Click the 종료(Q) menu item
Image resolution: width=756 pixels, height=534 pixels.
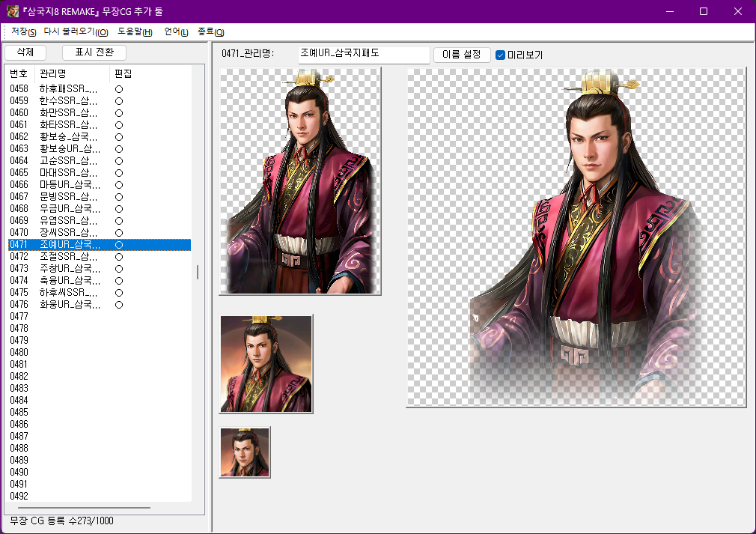click(x=210, y=32)
